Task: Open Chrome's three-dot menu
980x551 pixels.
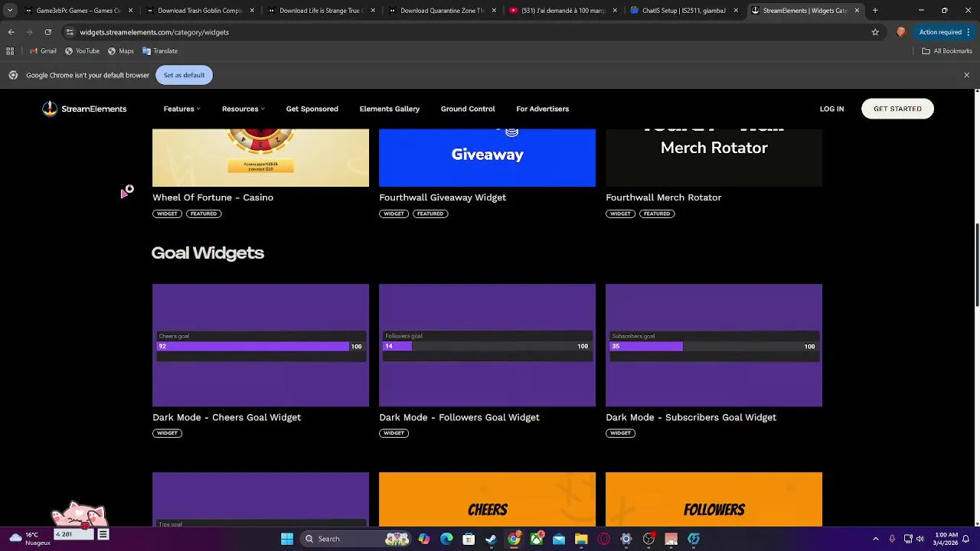Action: [969, 32]
